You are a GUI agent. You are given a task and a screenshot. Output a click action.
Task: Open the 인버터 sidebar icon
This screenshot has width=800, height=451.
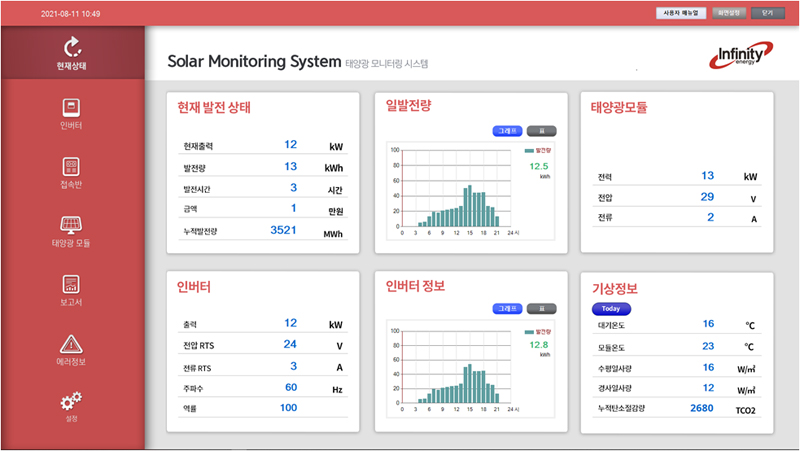coord(71,108)
